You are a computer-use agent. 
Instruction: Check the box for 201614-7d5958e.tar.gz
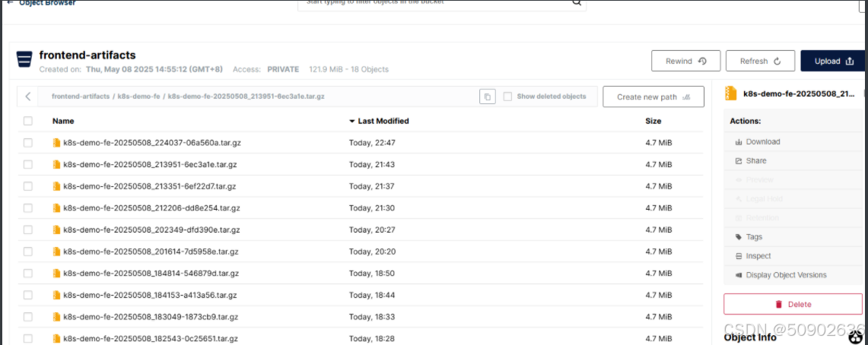pyautogui.click(x=27, y=252)
